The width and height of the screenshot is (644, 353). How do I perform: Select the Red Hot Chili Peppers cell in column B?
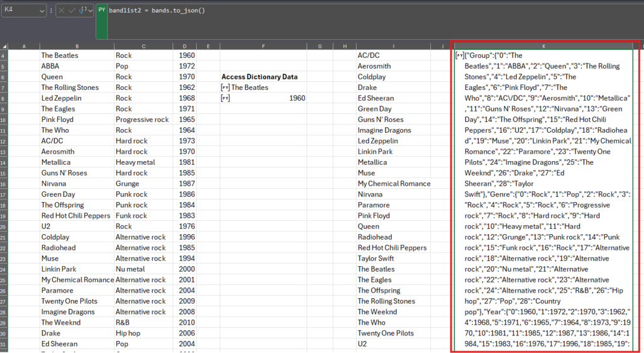click(77, 216)
